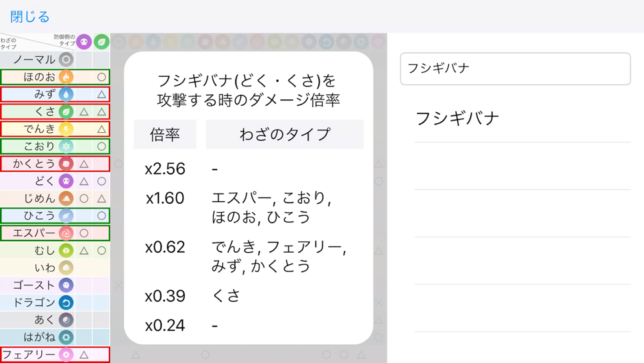Image resolution: width=644 pixels, height=363 pixels.
Task: Click the わざのタイプ column header
Action: coord(285,134)
